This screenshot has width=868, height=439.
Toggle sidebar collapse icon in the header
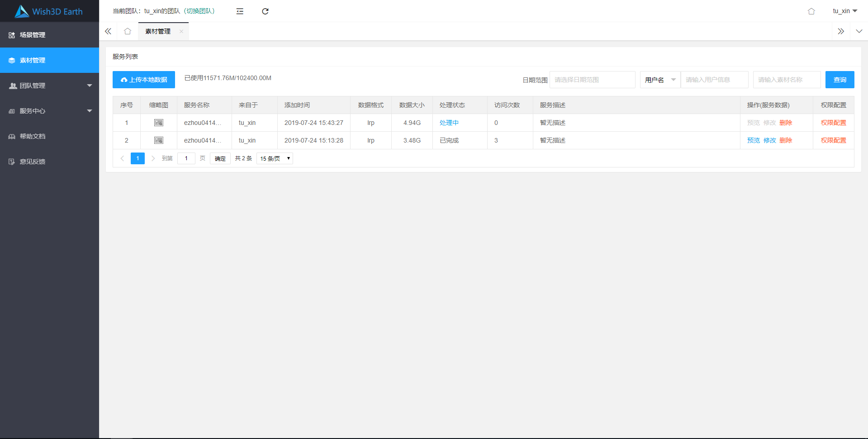(240, 11)
